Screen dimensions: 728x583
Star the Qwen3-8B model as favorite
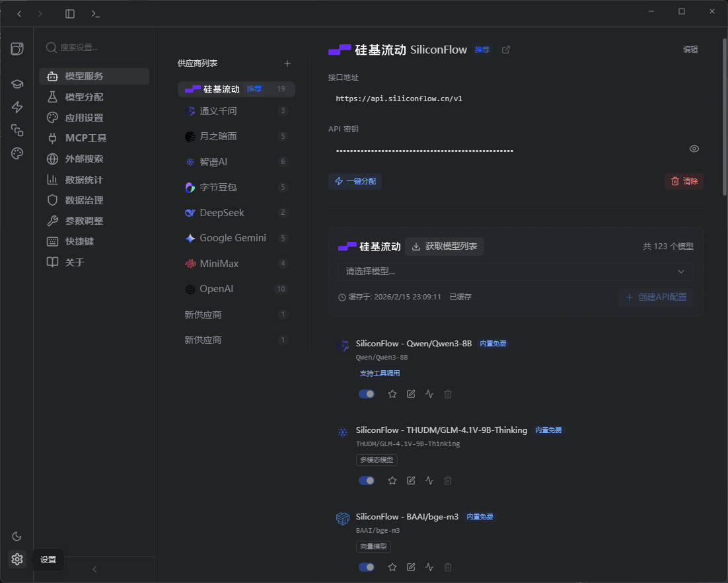[x=392, y=393]
